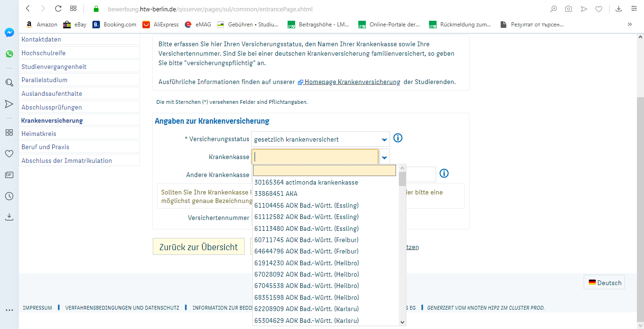
Task: Open the browser downloads icon at top right
Action: pos(619,9)
